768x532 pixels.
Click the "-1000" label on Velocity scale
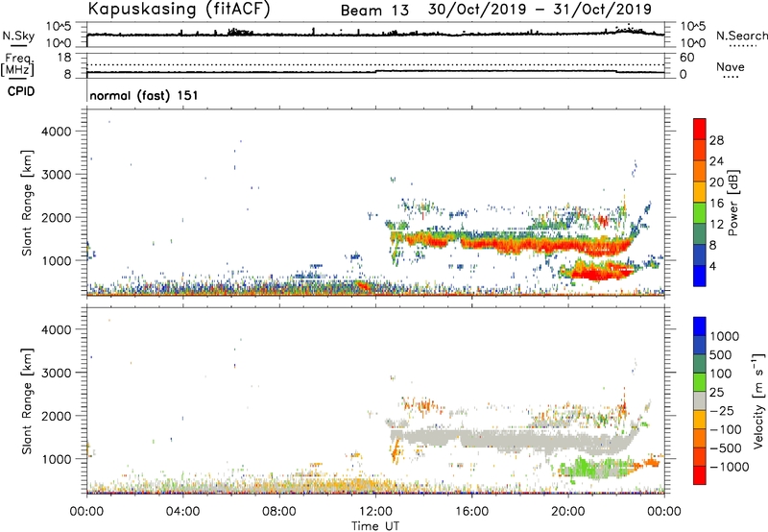click(x=729, y=467)
